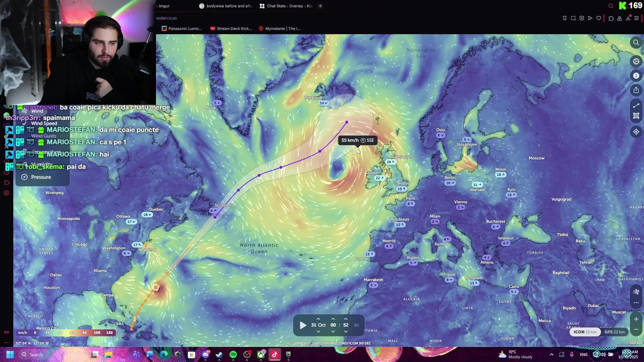Skip to the latest time step

[x=357, y=325]
